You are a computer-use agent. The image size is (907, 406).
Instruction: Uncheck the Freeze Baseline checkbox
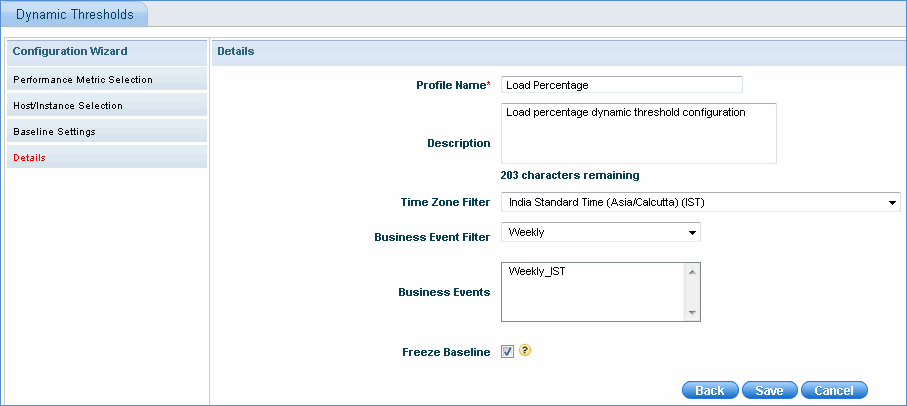tap(507, 352)
